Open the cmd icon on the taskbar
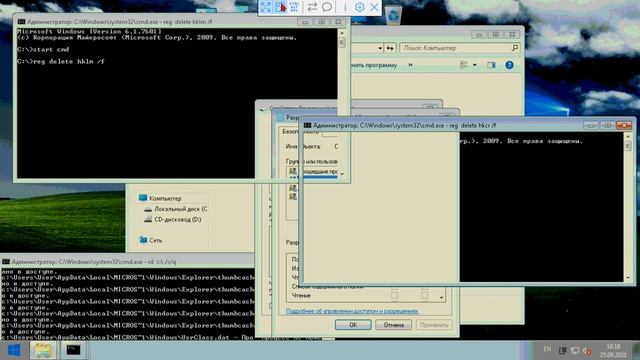Screen dimensions: 640x360 [73, 350]
